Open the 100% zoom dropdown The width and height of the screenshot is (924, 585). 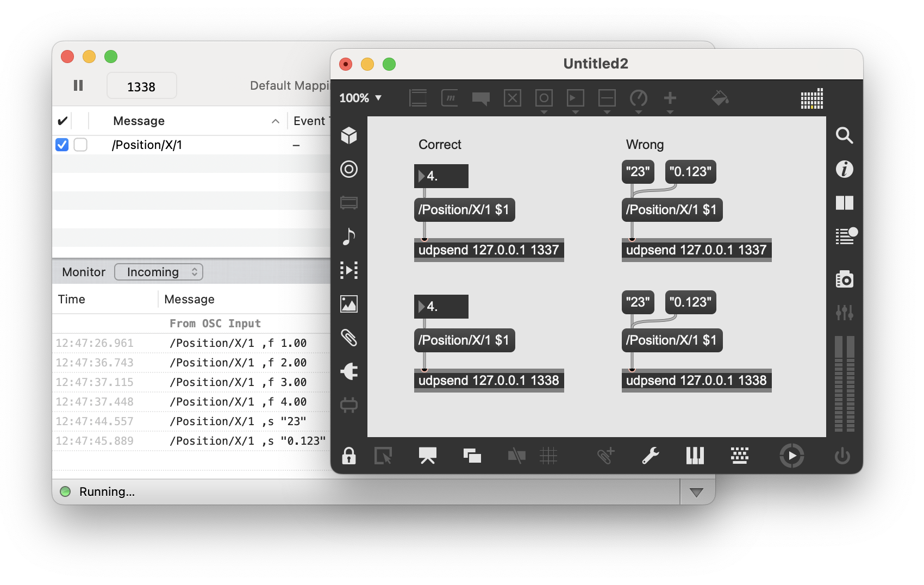click(360, 98)
